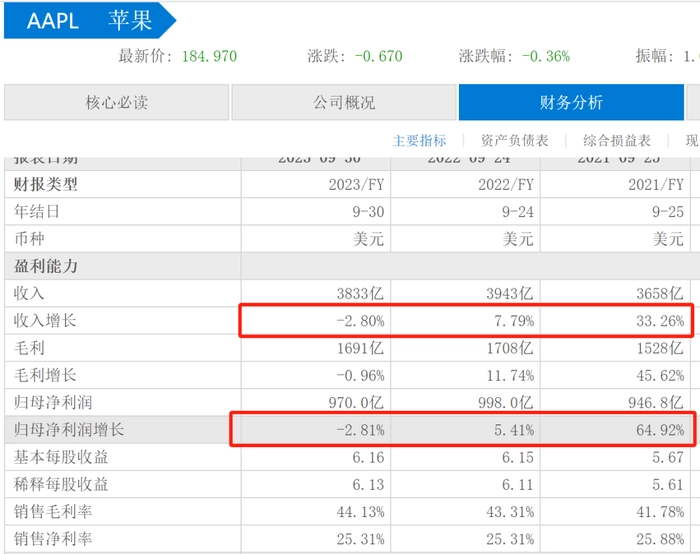Select the 基本每股收益 row label
The image size is (700, 554).
tap(59, 457)
